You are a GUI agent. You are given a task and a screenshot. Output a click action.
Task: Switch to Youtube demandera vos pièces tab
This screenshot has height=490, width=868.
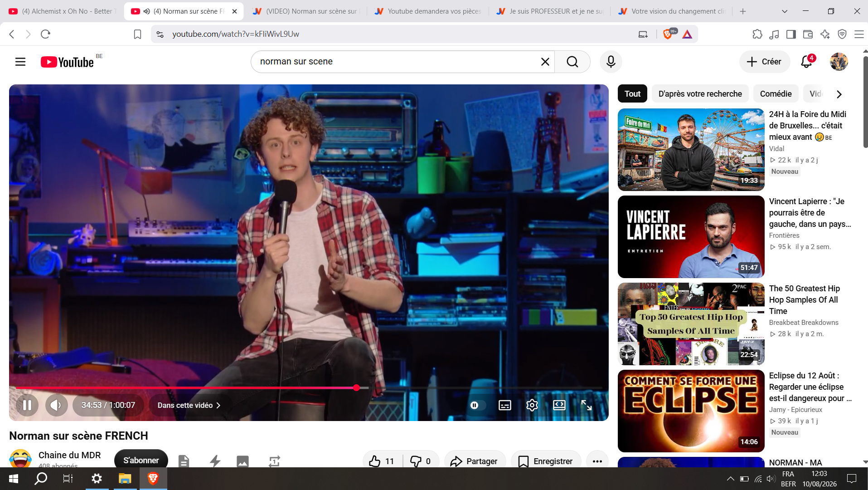tap(427, 11)
